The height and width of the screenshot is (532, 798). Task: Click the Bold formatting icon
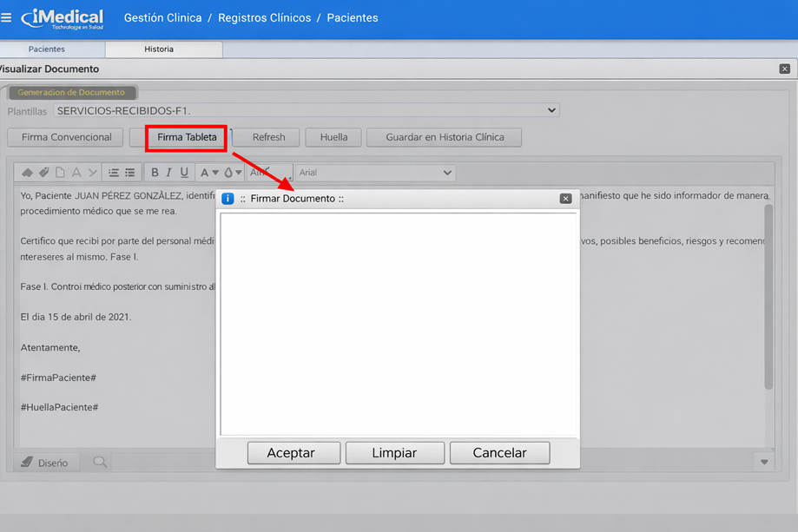pos(155,173)
